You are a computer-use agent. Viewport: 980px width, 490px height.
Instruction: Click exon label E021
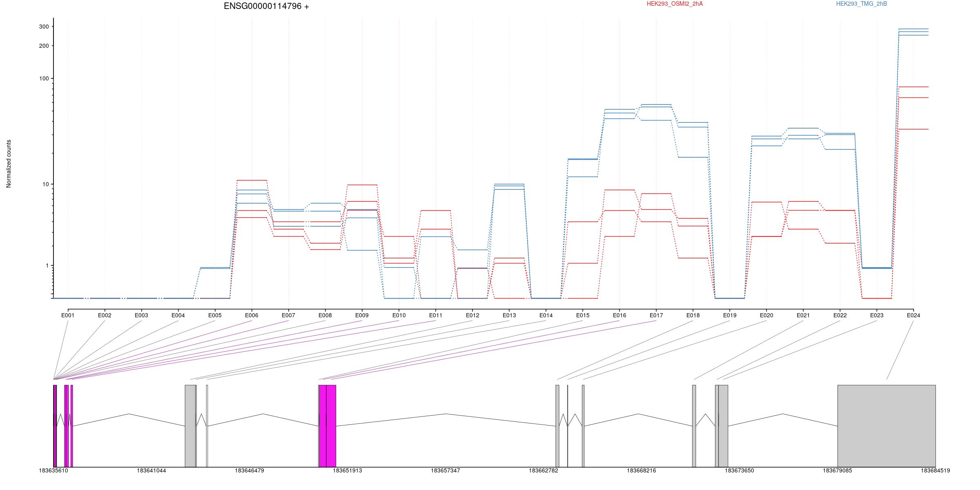(803, 315)
